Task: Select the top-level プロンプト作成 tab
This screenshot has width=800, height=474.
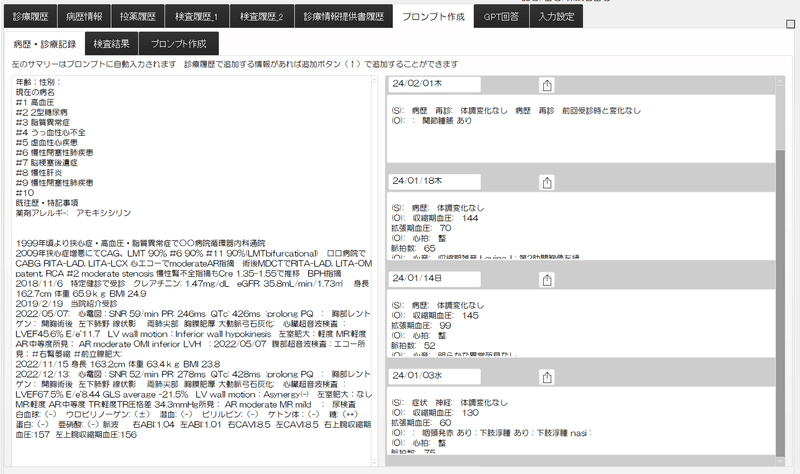Action: pyautogui.click(x=433, y=16)
